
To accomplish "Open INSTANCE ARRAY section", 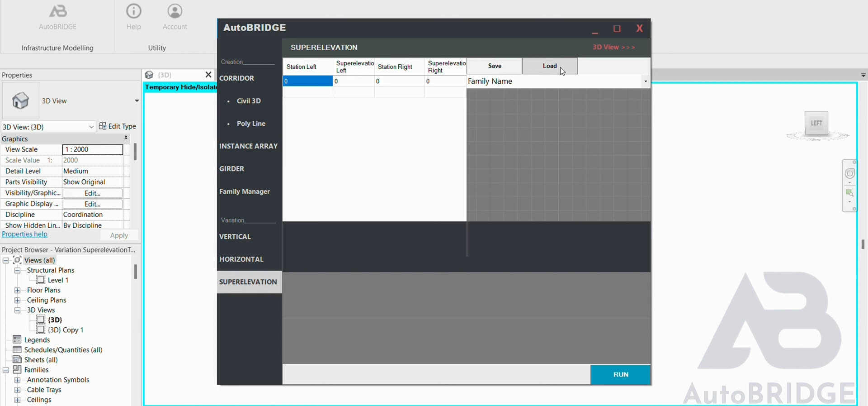I will [x=248, y=146].
